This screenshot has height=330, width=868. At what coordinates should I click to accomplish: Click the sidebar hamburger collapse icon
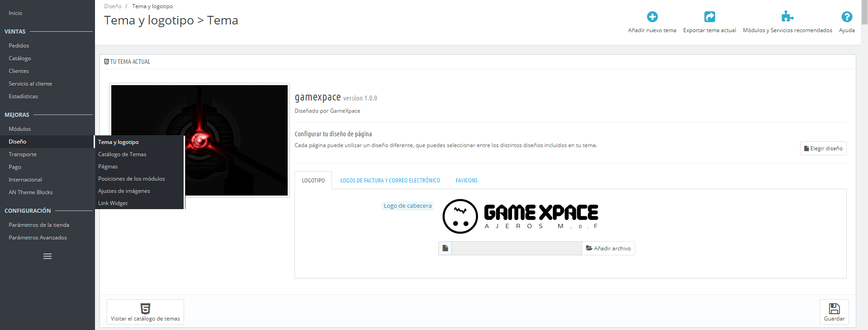(x=47, y=256)
